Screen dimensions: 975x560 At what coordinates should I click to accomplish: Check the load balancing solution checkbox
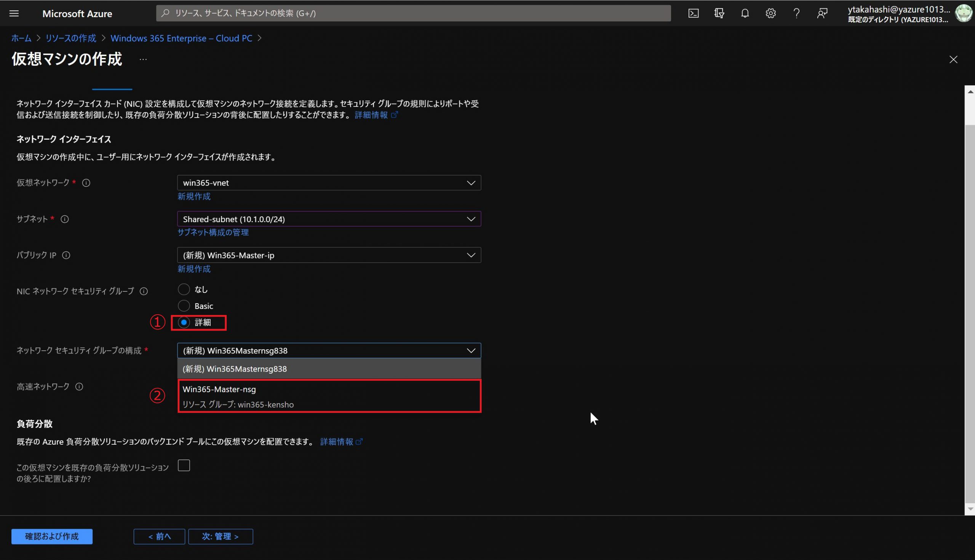pyautogui.click(x=184, y=465)
